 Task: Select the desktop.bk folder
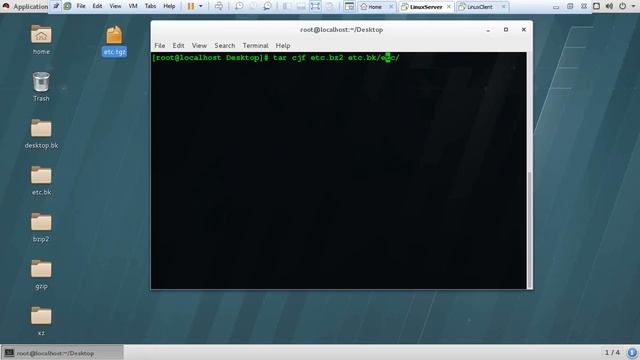41,133
